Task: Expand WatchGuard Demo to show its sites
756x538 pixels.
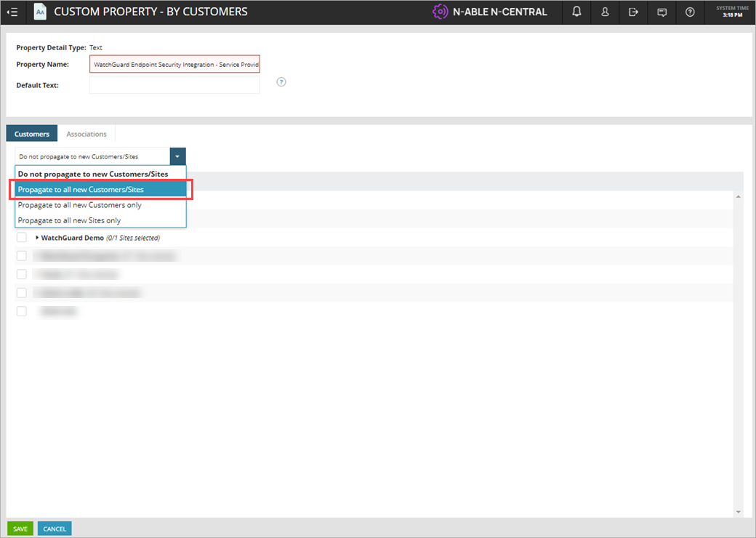Action: (37, 237)
